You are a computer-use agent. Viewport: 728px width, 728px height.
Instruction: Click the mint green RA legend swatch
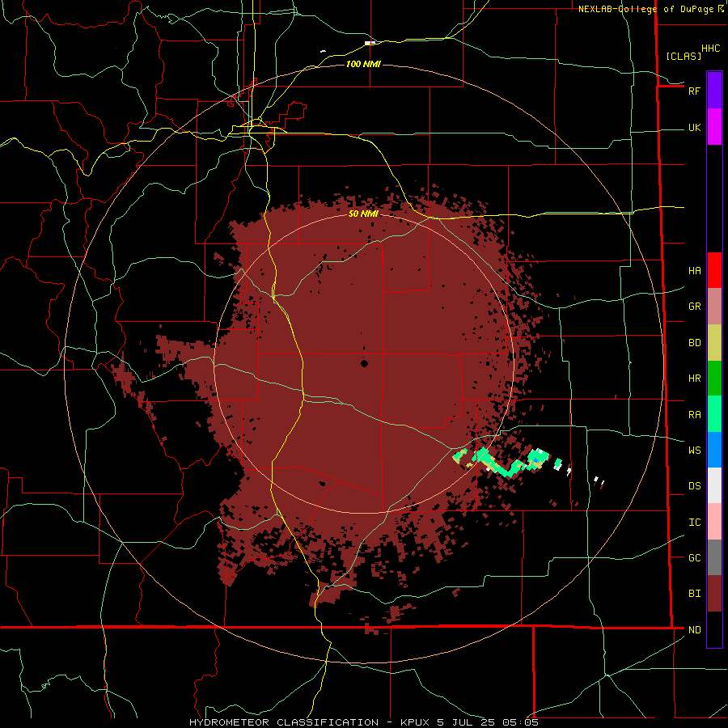click(714, 413)
